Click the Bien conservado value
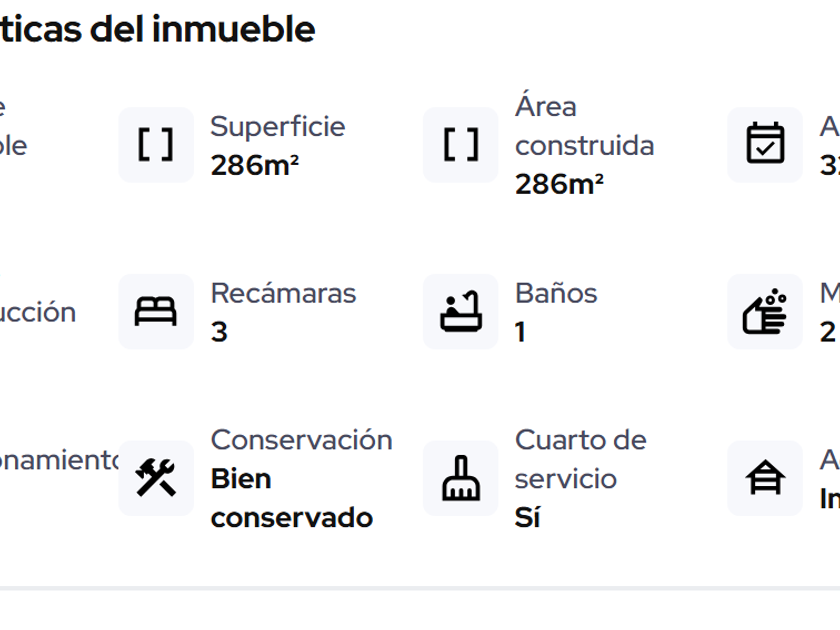840x630 pixels. [291, 498]
